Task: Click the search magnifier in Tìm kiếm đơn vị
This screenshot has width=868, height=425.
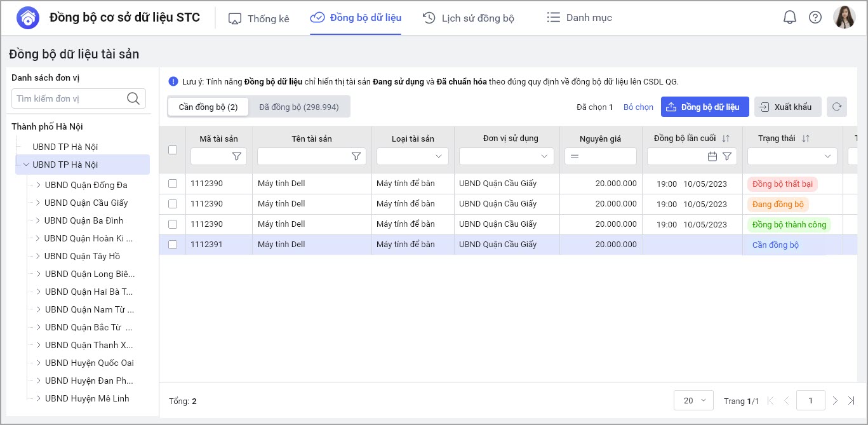Action: click(x=133, y=98)
